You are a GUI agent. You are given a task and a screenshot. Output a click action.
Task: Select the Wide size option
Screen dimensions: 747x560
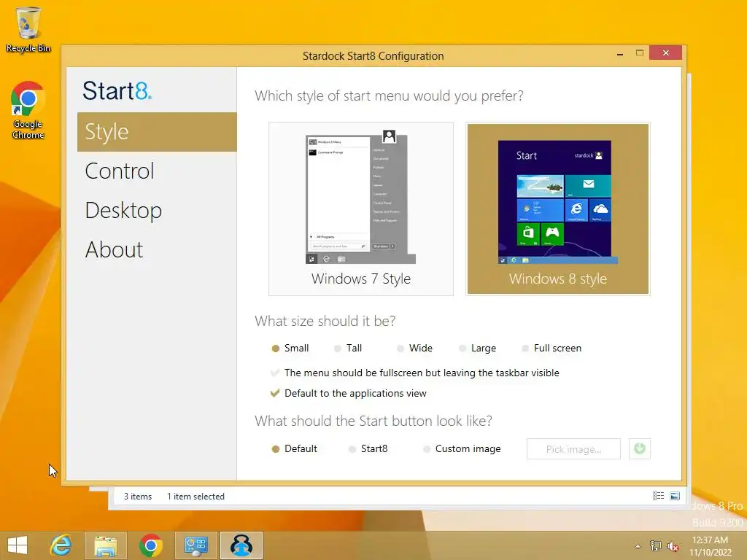pyautogui.click(x=414, y=348)
